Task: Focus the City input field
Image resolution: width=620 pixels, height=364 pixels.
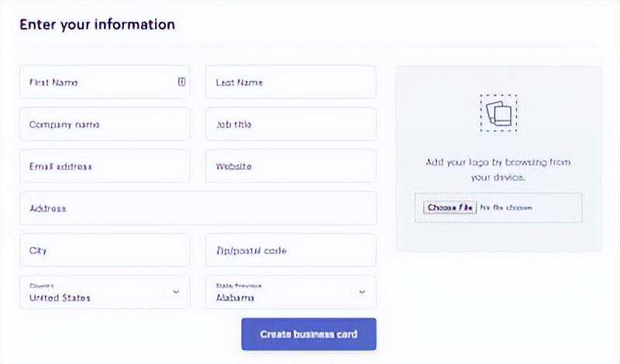Action: [105, 250]
